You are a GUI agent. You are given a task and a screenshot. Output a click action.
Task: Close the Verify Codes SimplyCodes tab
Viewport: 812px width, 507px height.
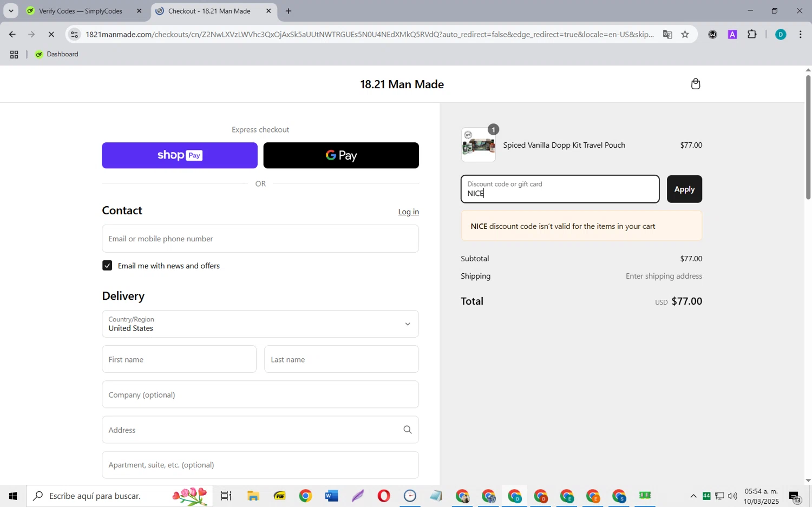click(139, 11)
